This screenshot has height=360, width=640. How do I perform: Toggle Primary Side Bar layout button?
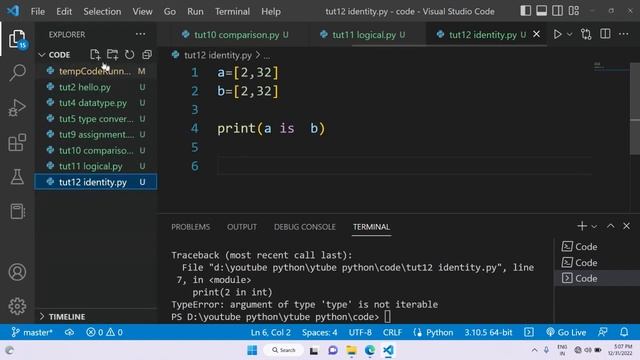point(525,11)
